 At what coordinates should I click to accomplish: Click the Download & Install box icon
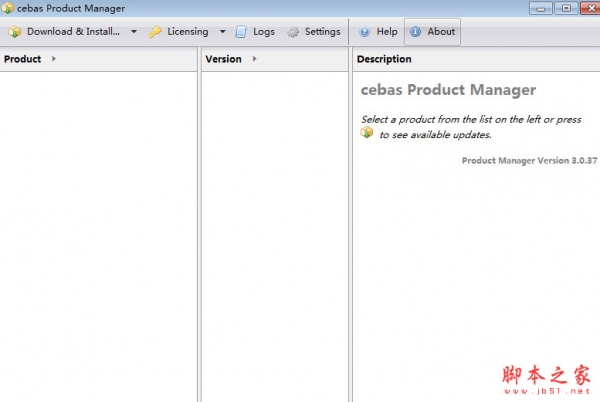[x=15, y=32]
